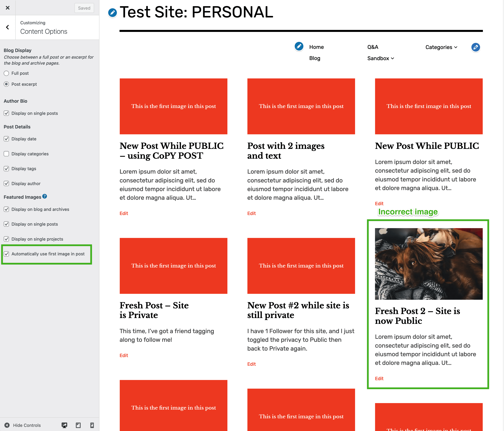Expand the Categories menu dropdown
The image size is (504, 431).
point(441,47)
